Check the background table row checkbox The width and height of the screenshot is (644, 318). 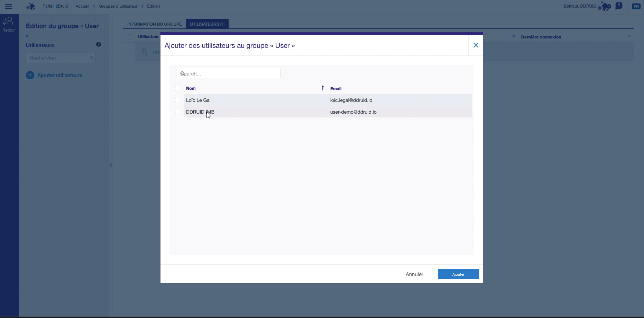tap(129, 52)
